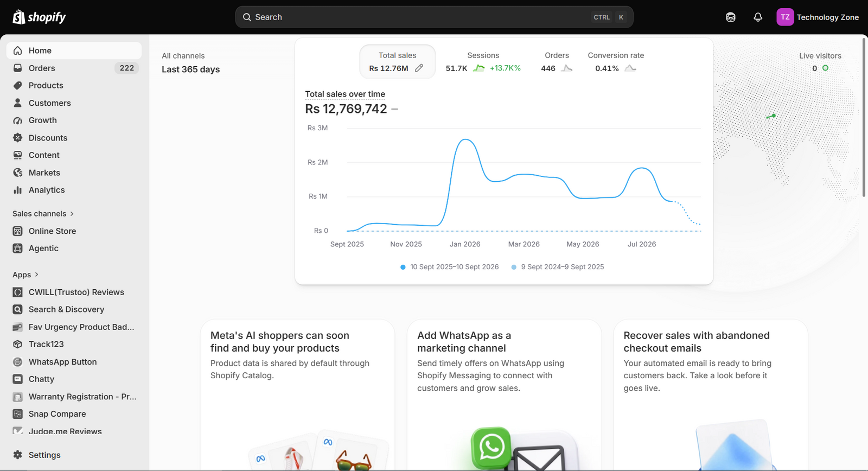Click the Track123 app icon
The width and height of the screenshot is (868, 471).
point(18,344)
